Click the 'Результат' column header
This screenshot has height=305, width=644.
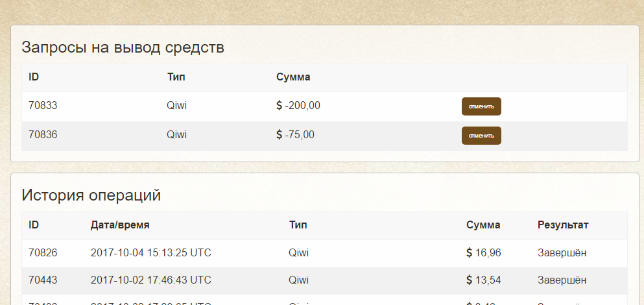point(563,225)
